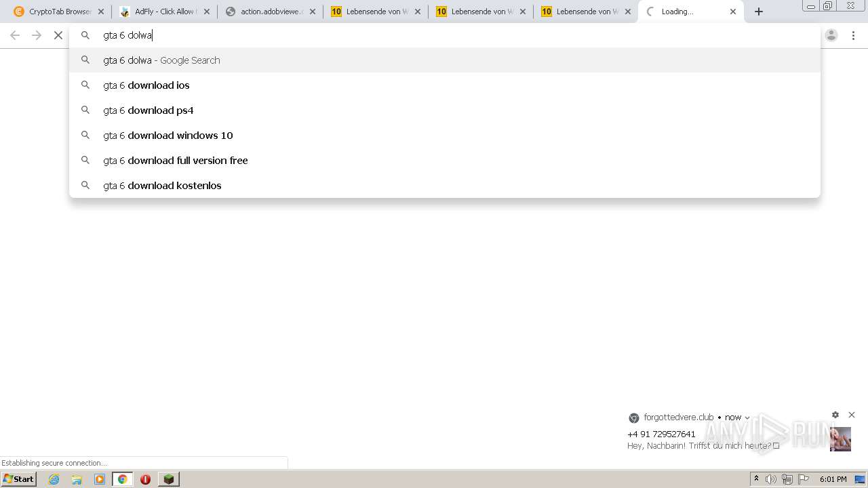Open Action Center flag icon

tap(804, 479)
